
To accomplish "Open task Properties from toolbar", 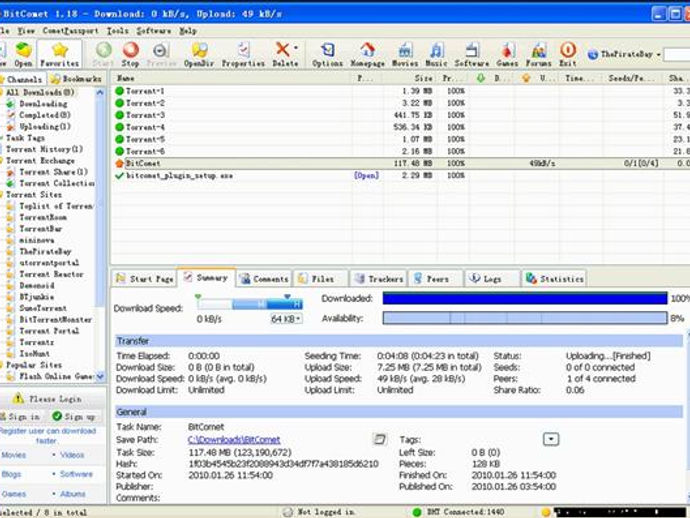I will 243,55.
